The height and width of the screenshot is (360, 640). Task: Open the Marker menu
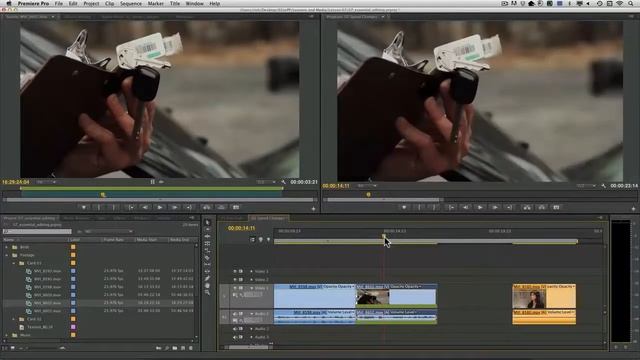coord(156,3)
